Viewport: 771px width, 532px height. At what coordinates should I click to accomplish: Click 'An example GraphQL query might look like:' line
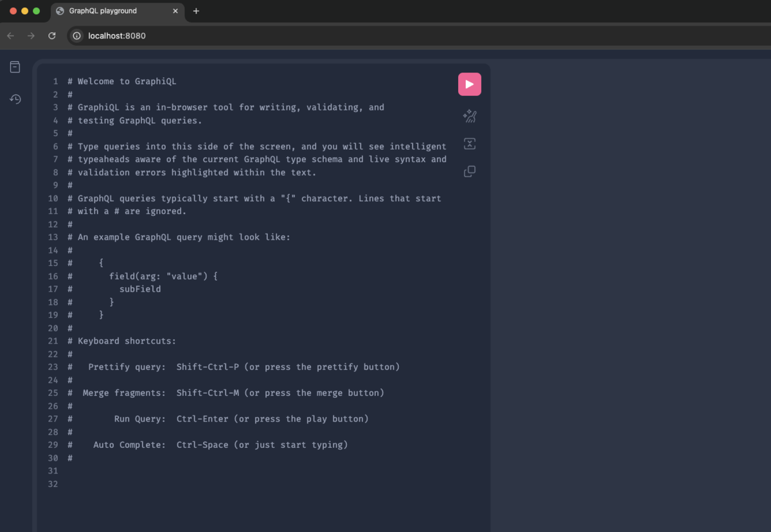point(179,237)
